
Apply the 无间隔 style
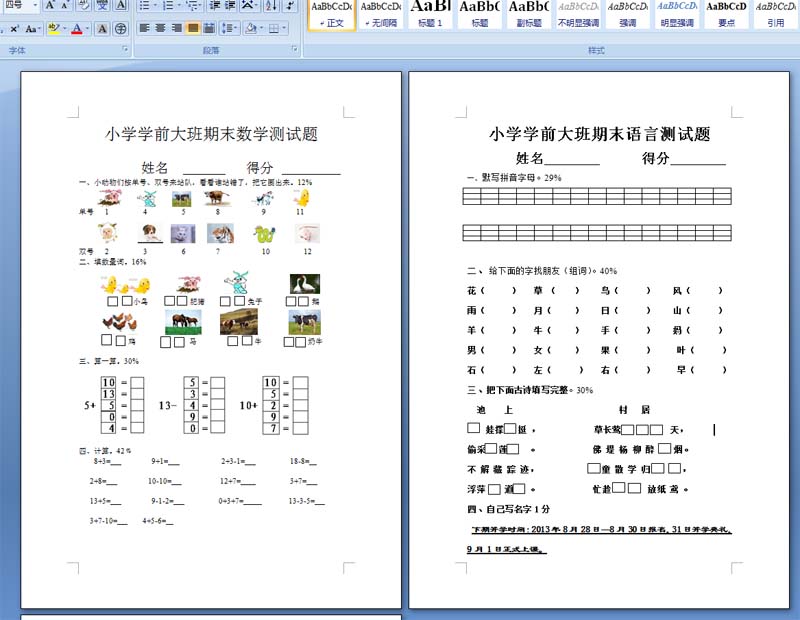[381, 15]
